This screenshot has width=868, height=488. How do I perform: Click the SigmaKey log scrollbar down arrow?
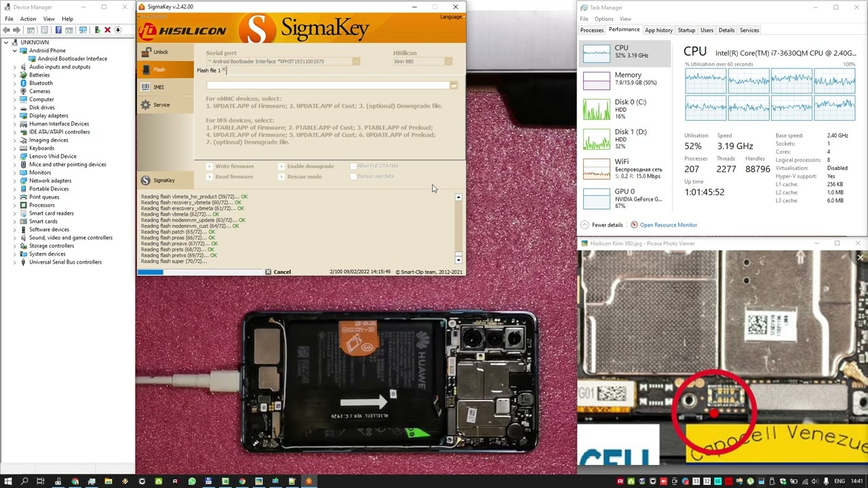pyautogui.click(x=458, y=260)
